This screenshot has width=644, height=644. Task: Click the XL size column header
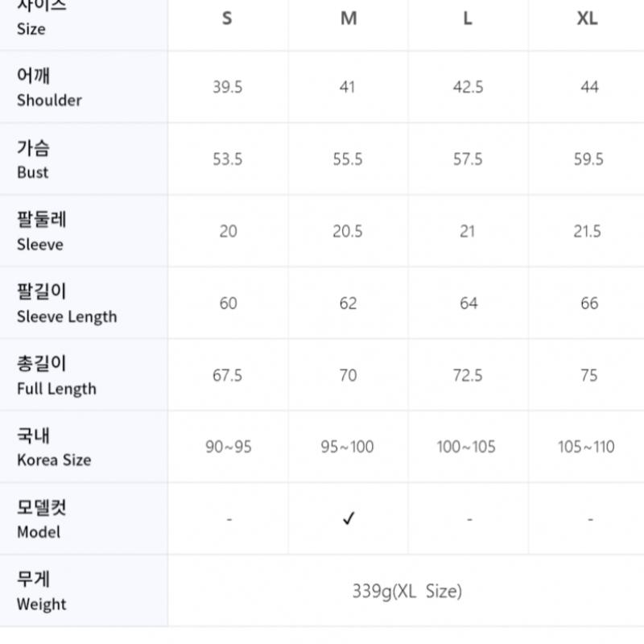coord(588,19)
